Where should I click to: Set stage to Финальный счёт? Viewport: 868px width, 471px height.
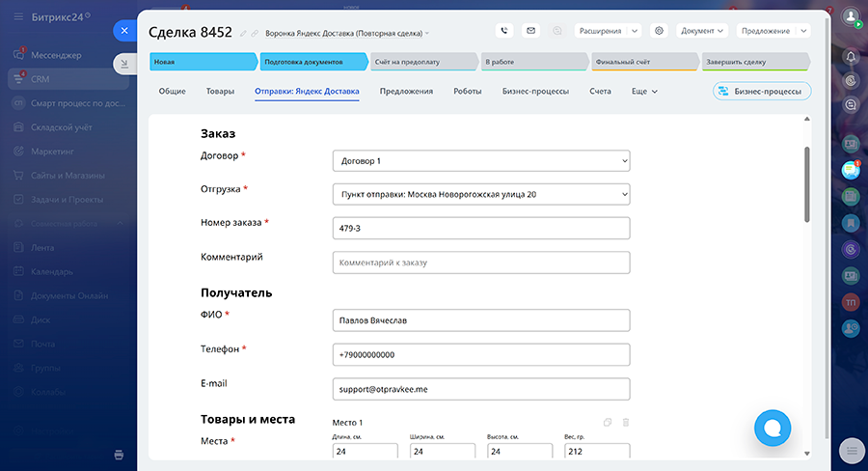[x=645, y=62]
